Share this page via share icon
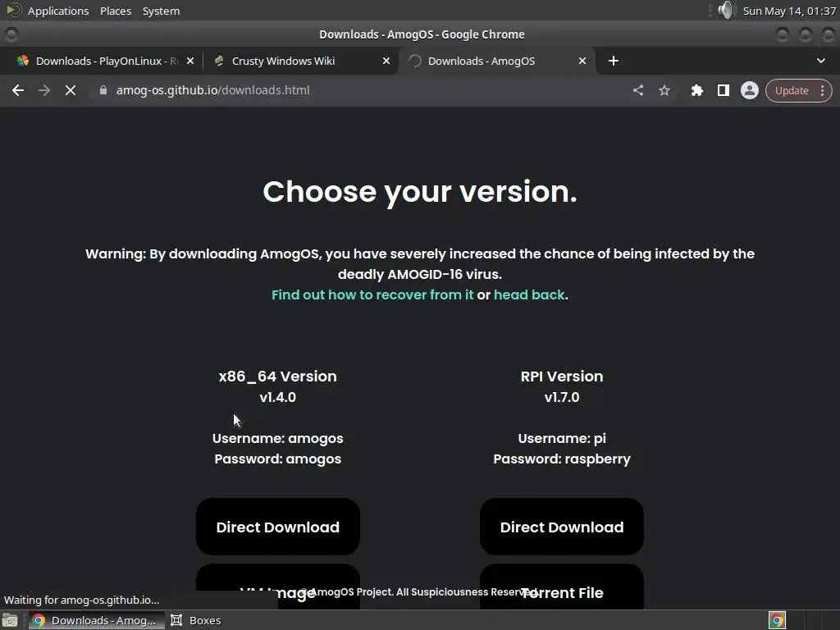The image size is (840, 630). coord(638,90)
